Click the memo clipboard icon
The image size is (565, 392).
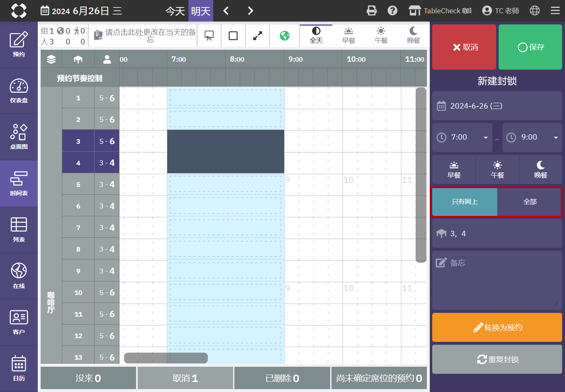98,35
